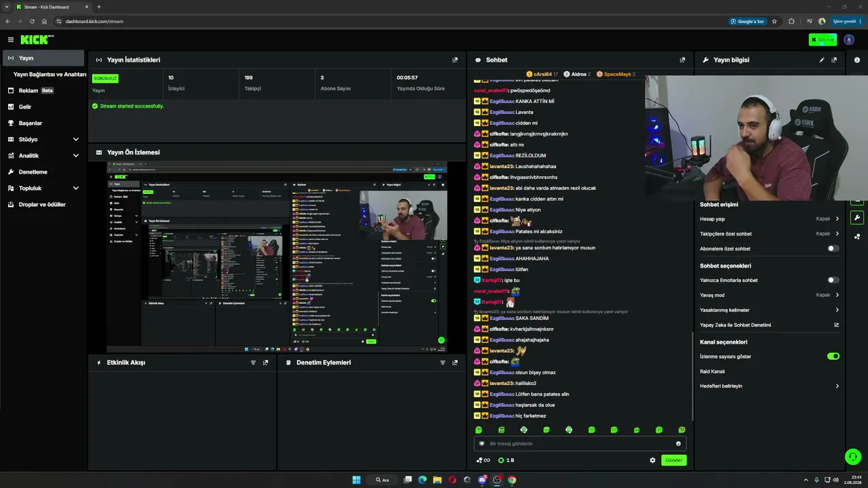This screenshot has width=868, height=488.
Task: Click the green Go live button
Action: 823,40
